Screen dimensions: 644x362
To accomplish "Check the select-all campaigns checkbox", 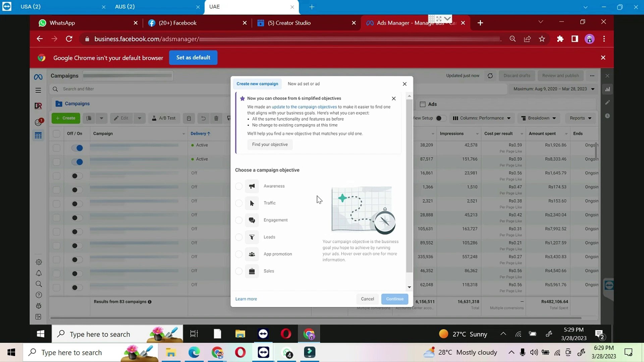I will point(56,133).
